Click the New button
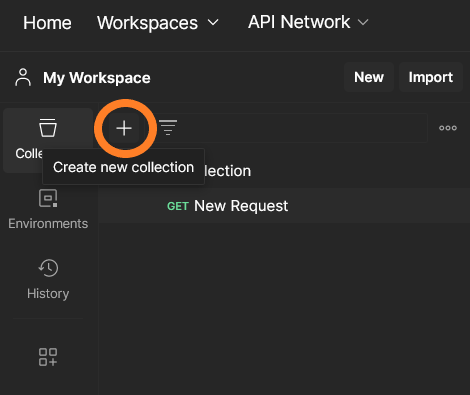Image resolution: width=470 pixels, height=395 pixels. (369, 77)
